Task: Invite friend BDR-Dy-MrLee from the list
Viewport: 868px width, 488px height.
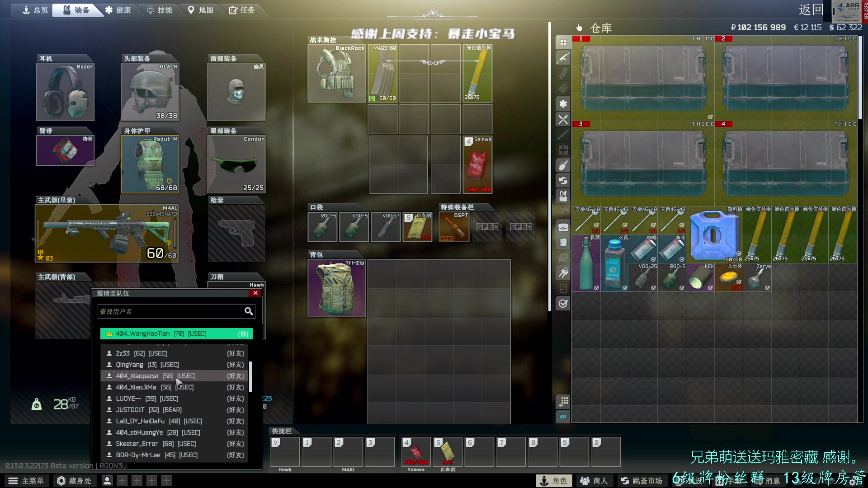Action: [x=175, y=455]
